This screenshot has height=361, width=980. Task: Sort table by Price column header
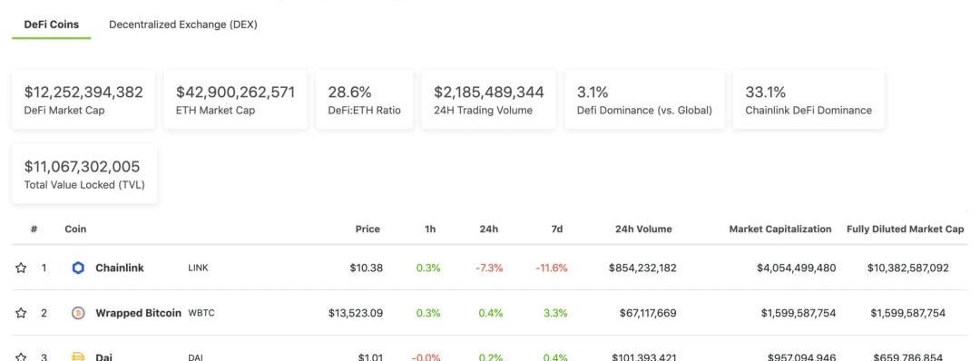(367, 229)
